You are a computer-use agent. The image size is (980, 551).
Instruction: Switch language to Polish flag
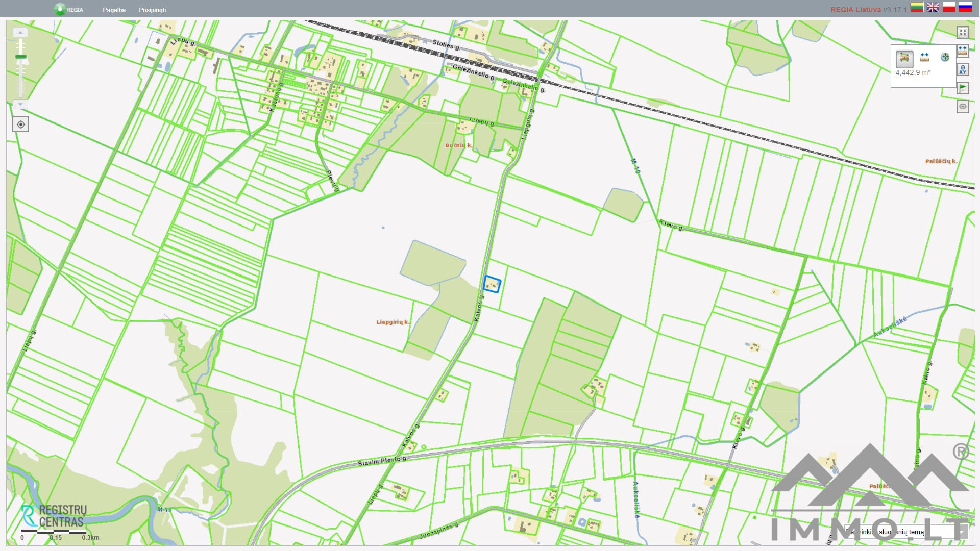pyautogui.click(x=949, y=7)
